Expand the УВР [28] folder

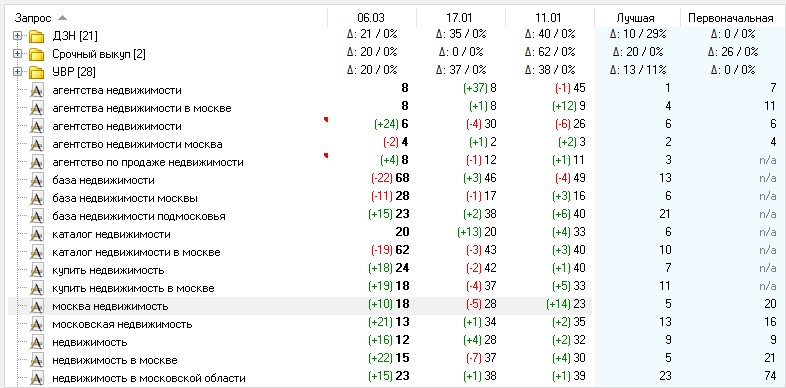18,72
